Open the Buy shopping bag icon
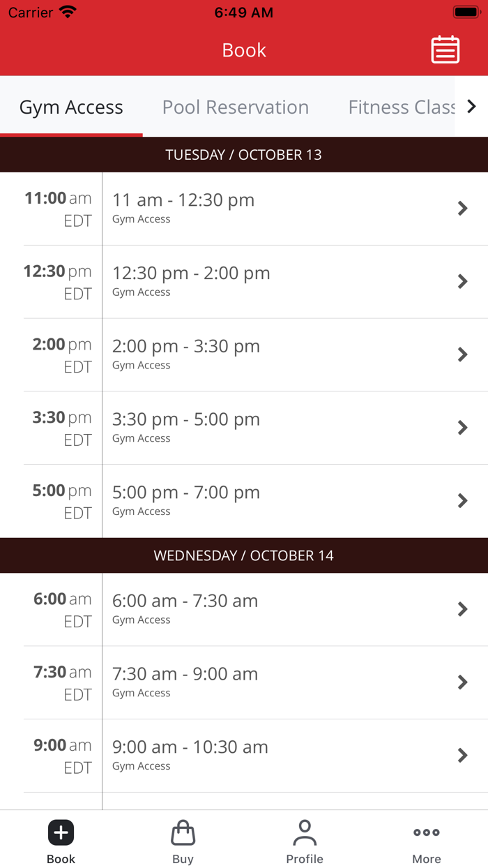 point(183,832)
